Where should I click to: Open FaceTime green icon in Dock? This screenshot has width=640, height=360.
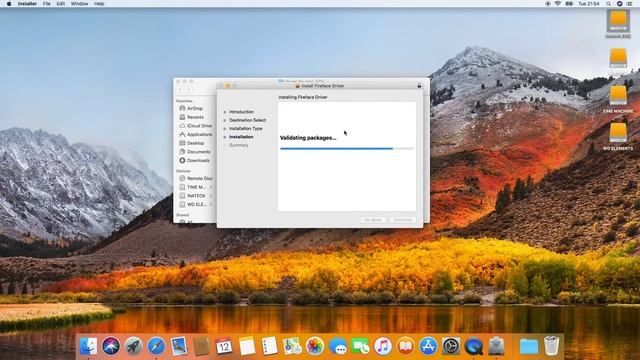tap(360, 346)
